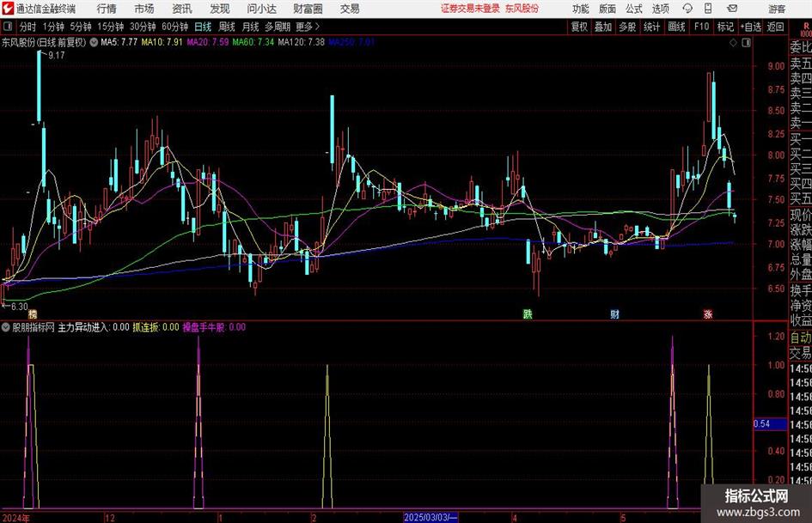Open the 市场 menu
This screenshot has height=523, width=812.
144,9
